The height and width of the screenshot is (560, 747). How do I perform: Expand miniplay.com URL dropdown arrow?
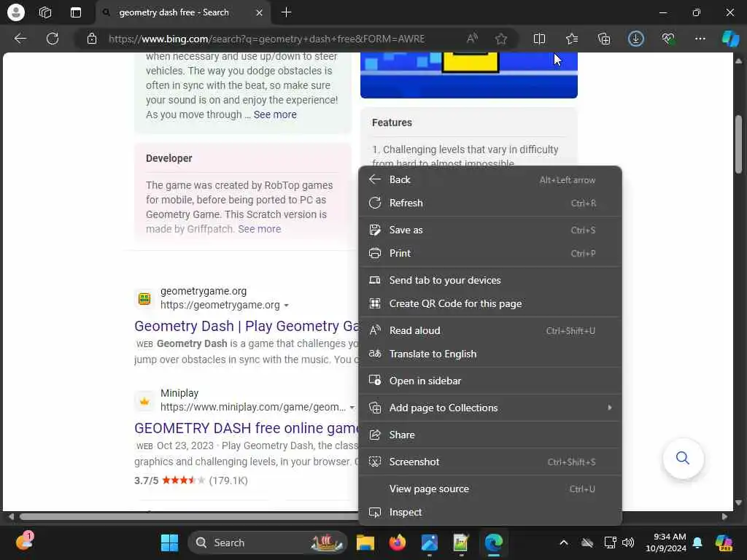352,408
